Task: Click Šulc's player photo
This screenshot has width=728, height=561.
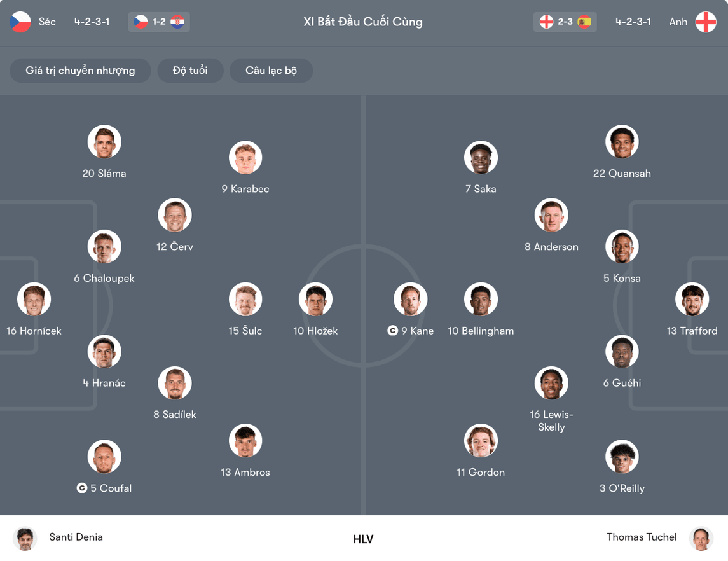Action: (245, 299)
